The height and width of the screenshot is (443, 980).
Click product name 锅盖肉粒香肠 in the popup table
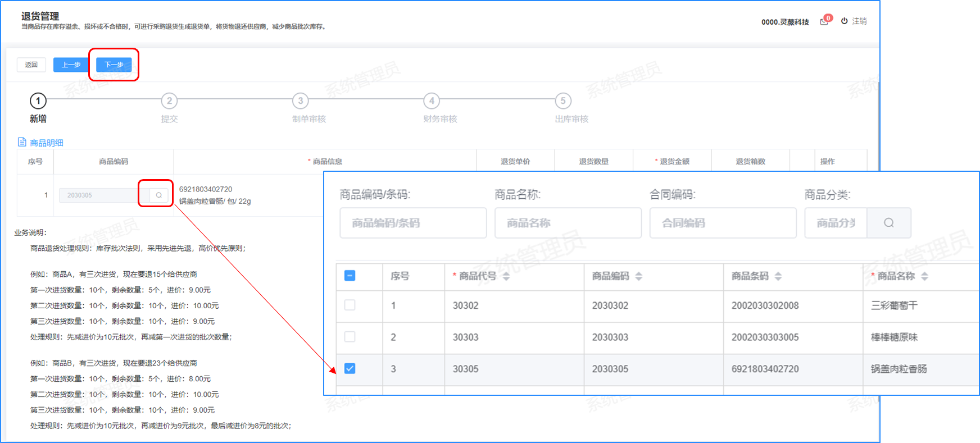[x=899, y=369]
